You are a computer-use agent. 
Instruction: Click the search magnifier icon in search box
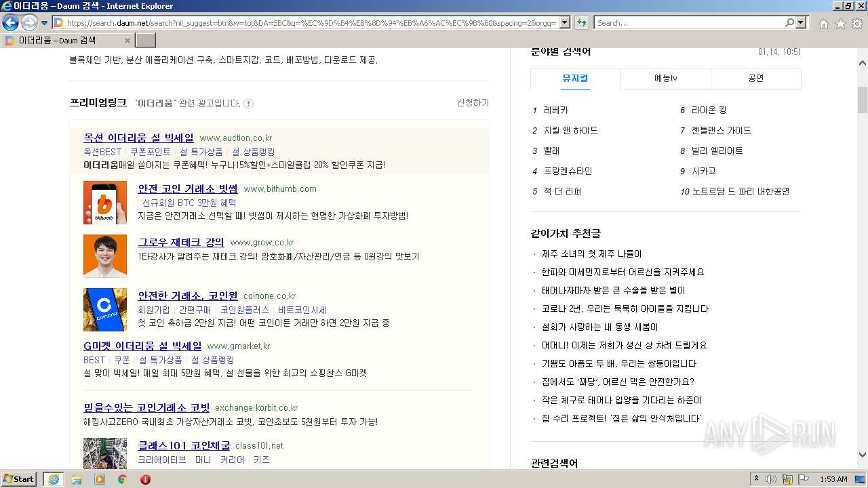click(x=789, y=22)
